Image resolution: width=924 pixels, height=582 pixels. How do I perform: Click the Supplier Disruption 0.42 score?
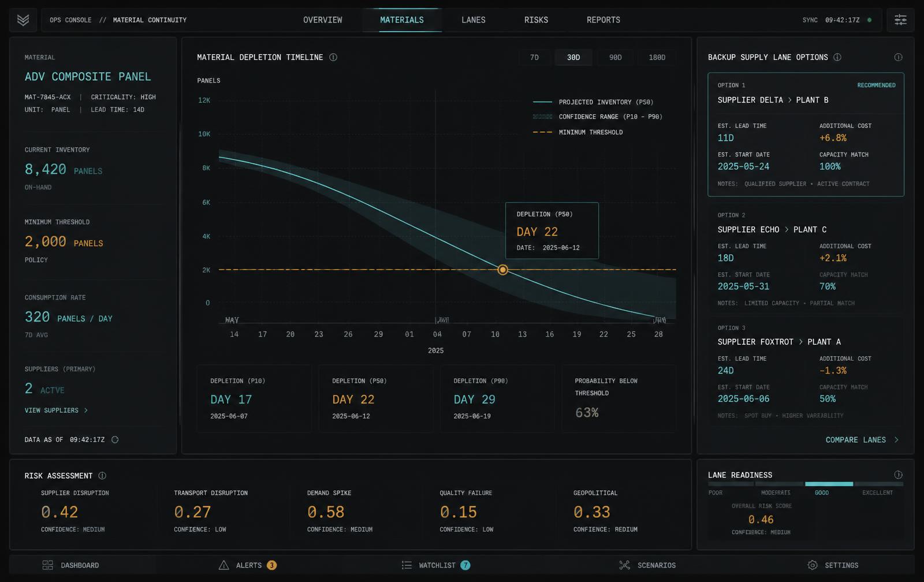pos(59,512)
